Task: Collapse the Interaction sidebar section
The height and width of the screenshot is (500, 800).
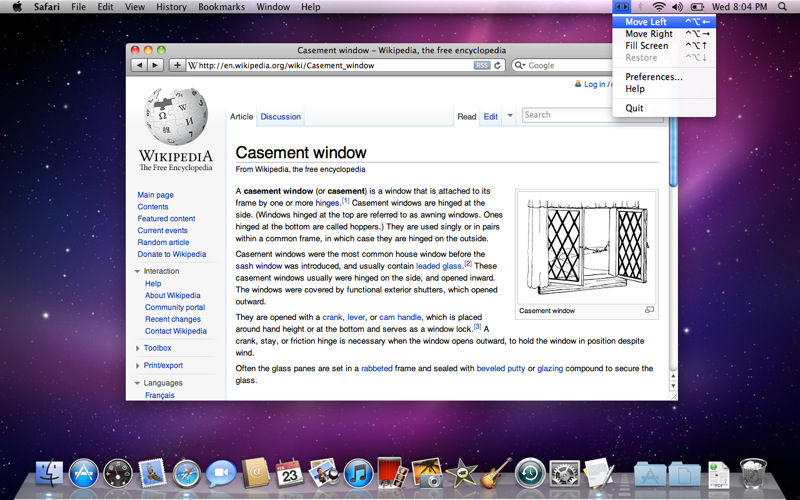Action: tap(137, 271)
